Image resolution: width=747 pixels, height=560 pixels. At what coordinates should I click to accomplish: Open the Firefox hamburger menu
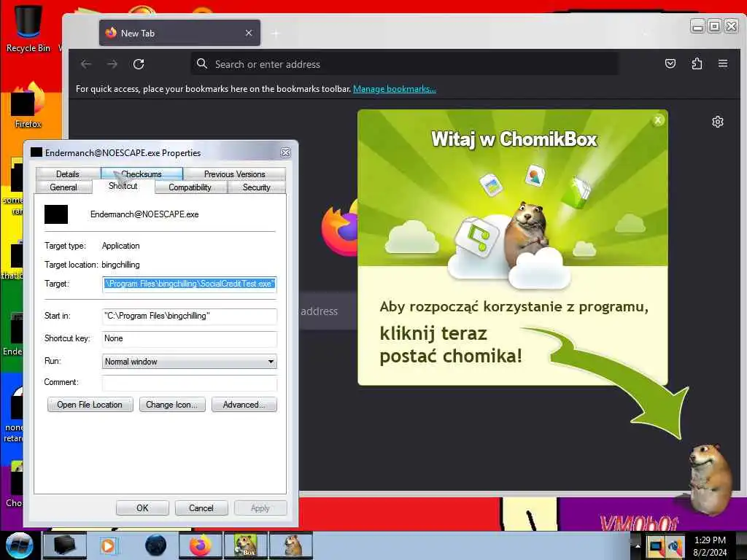pos(723,64)
